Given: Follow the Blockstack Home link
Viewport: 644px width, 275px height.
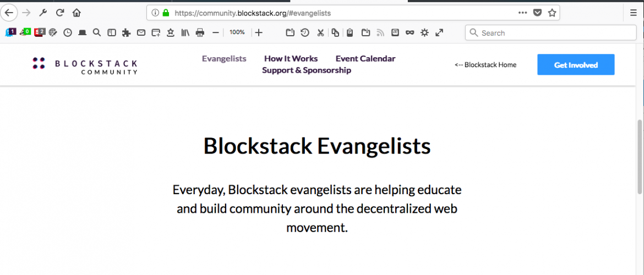Looking at the screenshot, I should pyautogui.click(x=485, y=65).
